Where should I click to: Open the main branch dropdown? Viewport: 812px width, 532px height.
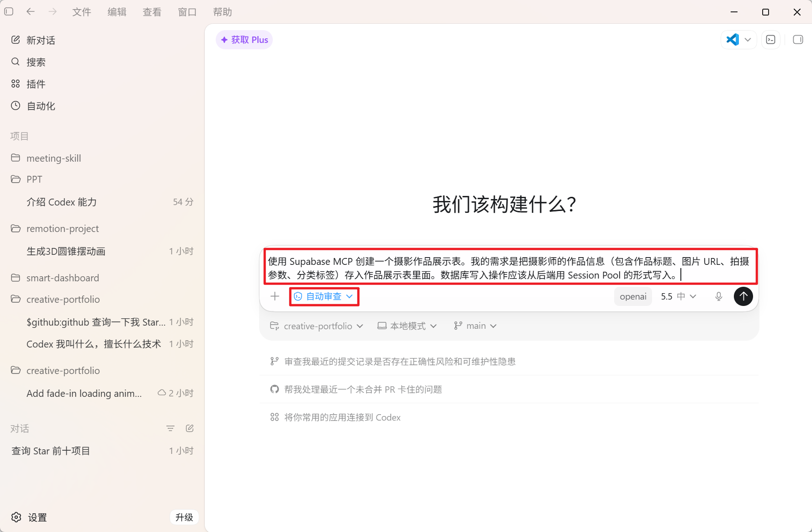tap(475, 326)
